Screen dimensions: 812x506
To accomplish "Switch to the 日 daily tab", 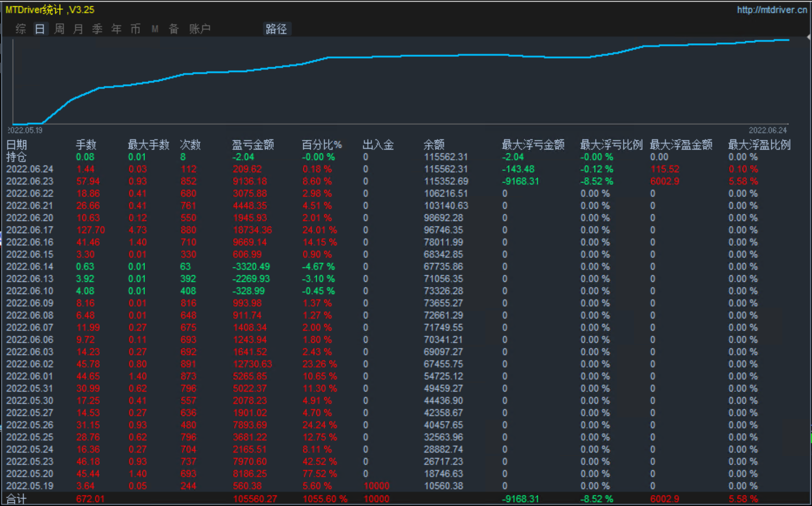I will tap(39, 29).
